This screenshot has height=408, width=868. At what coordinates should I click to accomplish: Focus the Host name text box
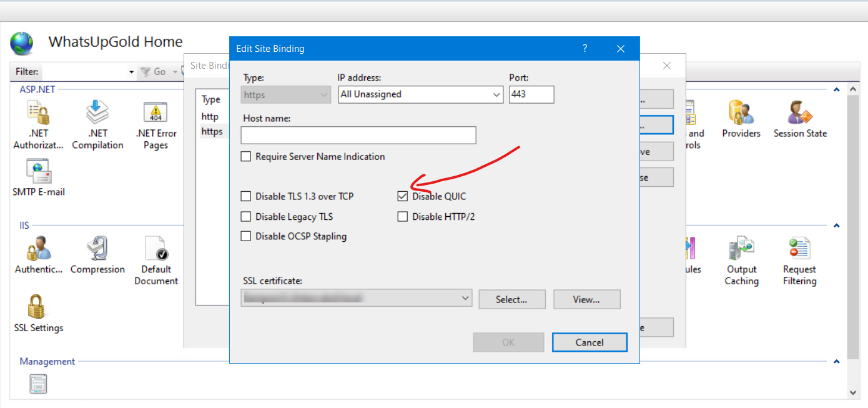pos(358,135)
